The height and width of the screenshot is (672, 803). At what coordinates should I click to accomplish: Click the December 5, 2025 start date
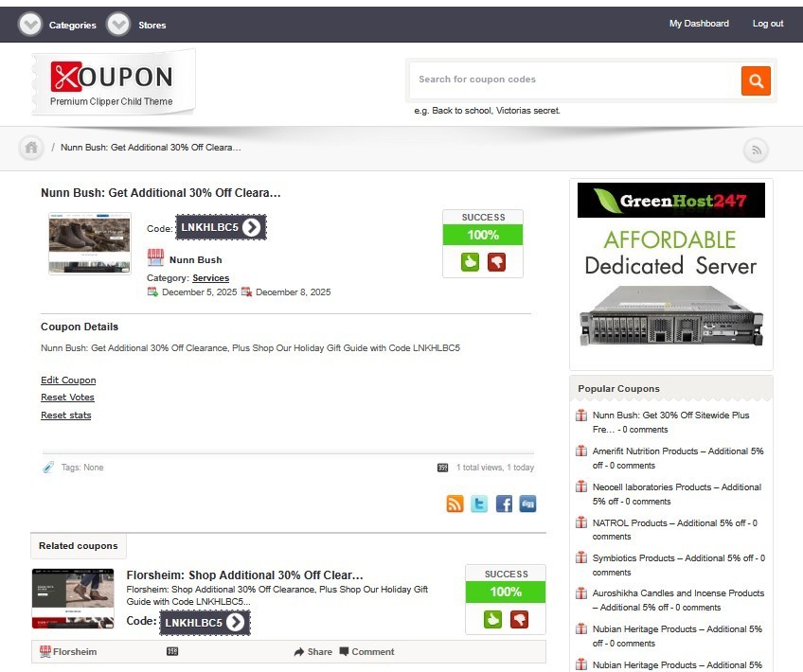[x=199, y=292]
